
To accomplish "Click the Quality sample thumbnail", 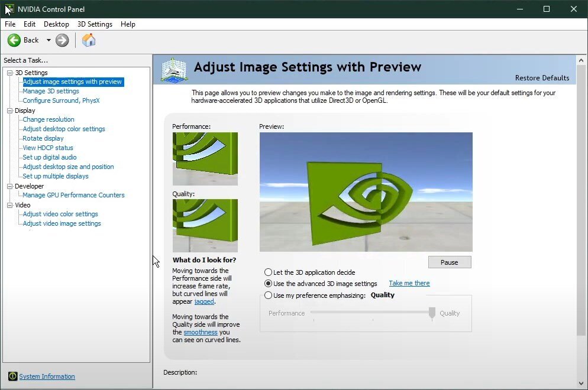I will pyautogui.click(x=205, y=225).
